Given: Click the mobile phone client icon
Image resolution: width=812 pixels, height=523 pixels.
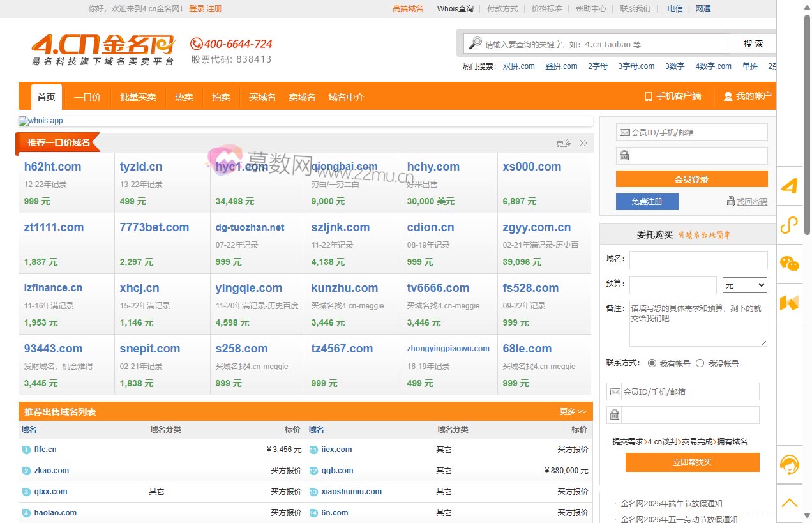Looking at the screenshot, I should (x=648, y=96).
